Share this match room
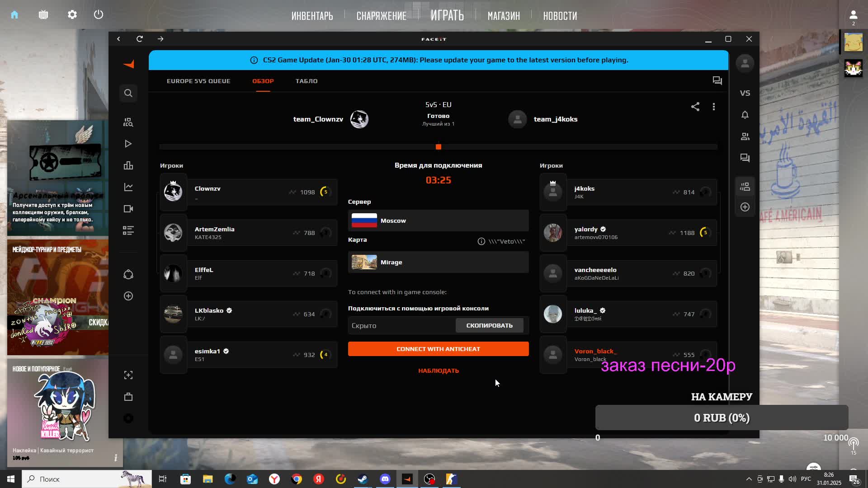 (x=695, y=107)
